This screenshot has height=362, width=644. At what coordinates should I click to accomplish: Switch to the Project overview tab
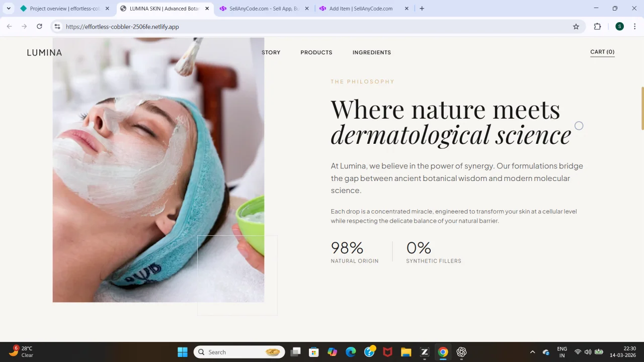click(65, 9)
